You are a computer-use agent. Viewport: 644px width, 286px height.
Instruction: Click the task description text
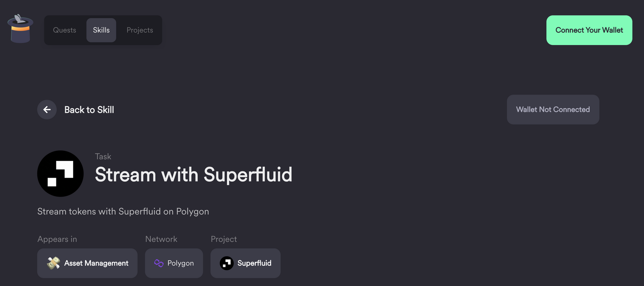(x=123, y=211)
